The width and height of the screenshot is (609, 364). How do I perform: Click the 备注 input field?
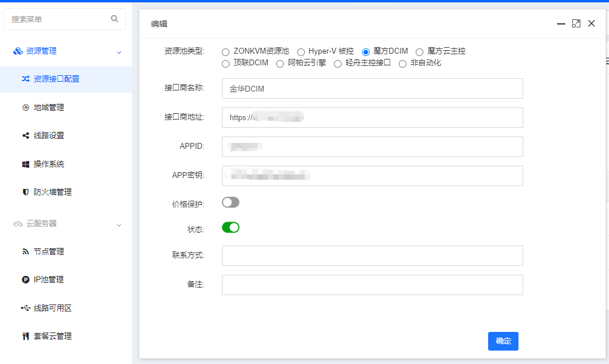[371, 285]
